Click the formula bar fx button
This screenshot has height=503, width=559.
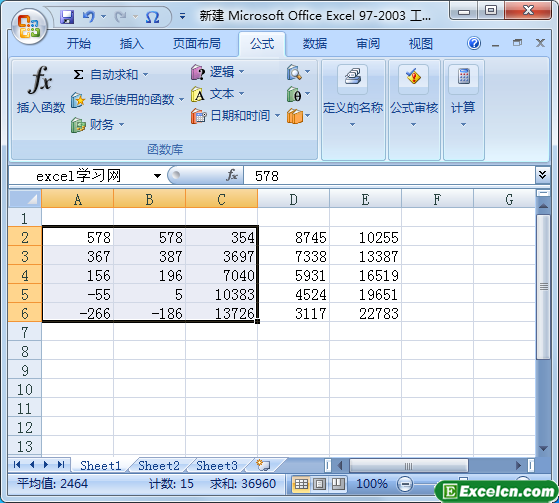point(232,175)
